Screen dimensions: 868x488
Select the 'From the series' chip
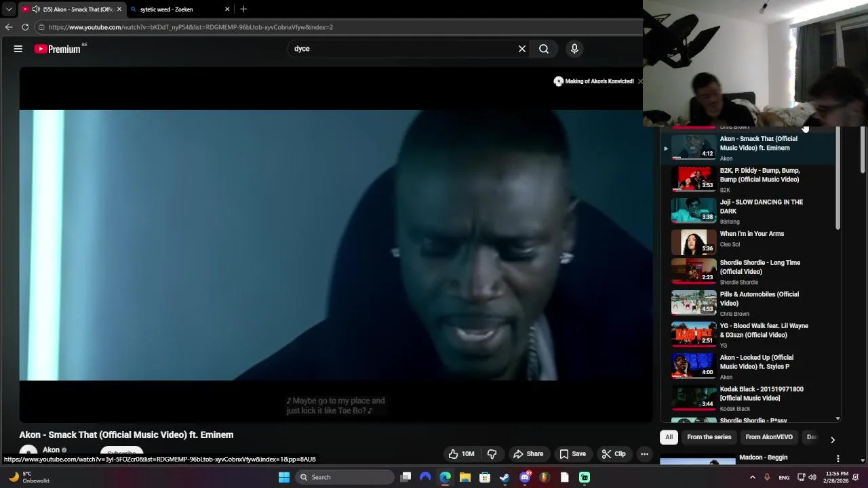point(709,437)
